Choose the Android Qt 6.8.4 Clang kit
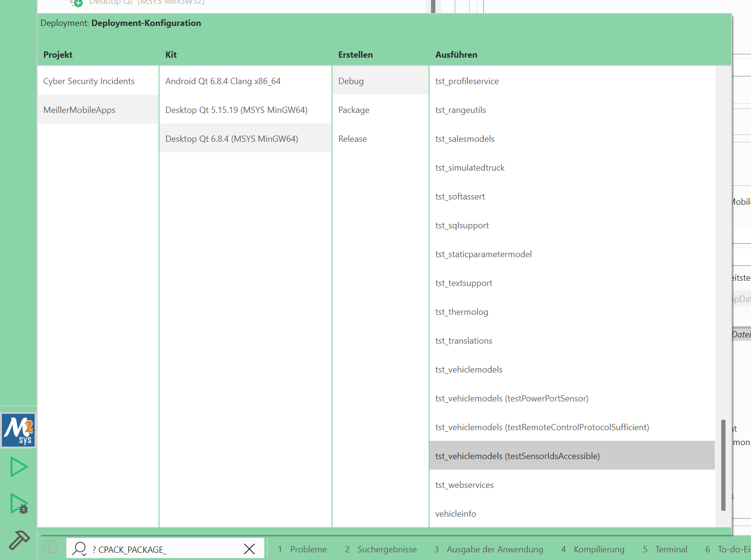This screenshot has height=560, width=751. 223,81
